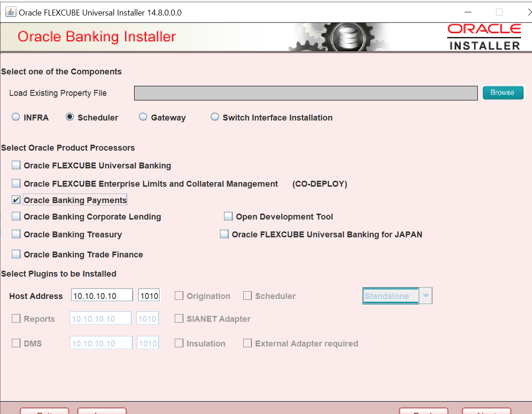Toggle the Scheduler plugin checkbox
This screenshot has height=414, width=532.
(x=247, y=296)
